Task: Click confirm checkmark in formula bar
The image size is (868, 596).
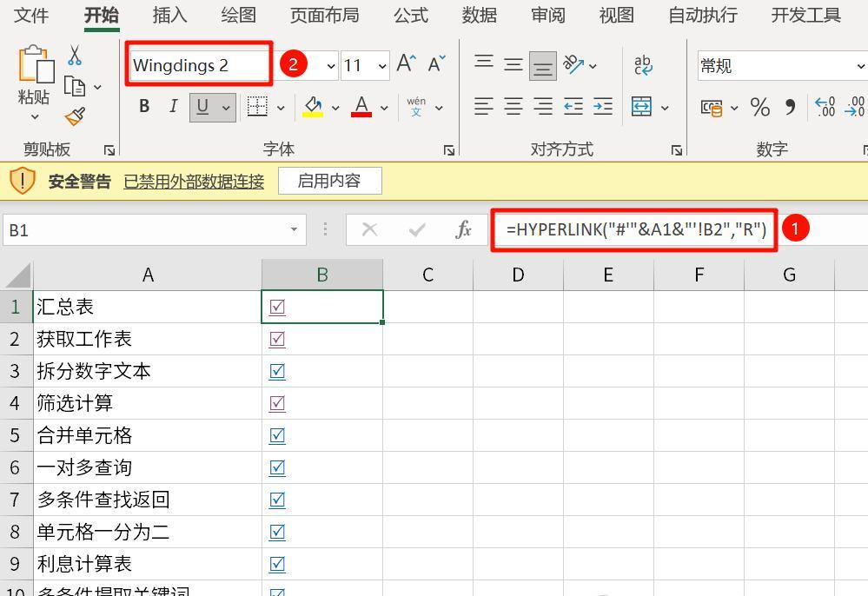Action: [417, 229]
